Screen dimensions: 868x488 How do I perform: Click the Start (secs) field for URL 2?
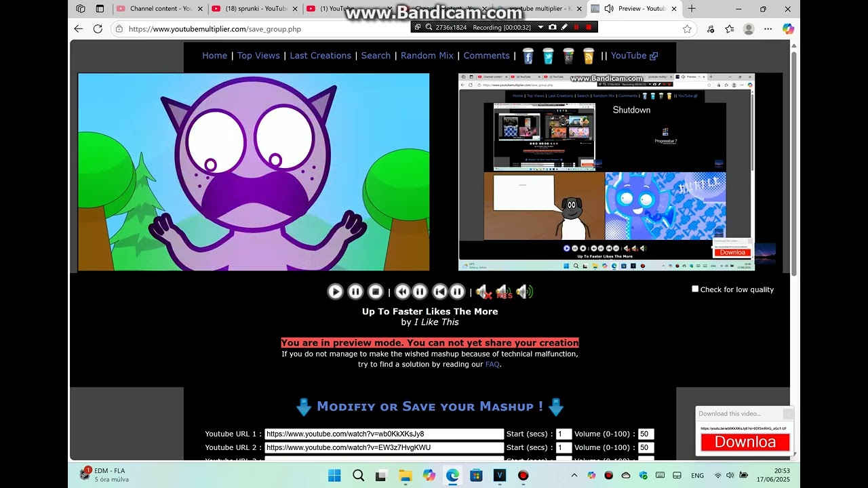tap(564, 447)
